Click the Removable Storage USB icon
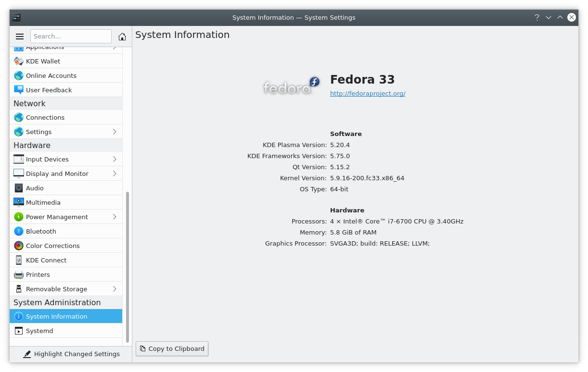Viewport: 588px width, 372px height. (x=19, y=289)
